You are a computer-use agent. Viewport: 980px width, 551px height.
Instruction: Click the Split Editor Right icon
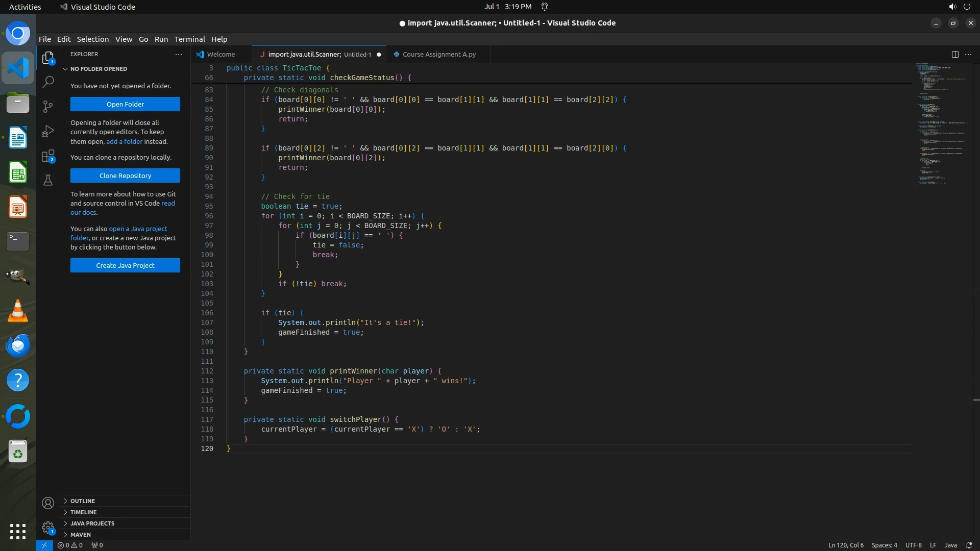click(955, 54)
